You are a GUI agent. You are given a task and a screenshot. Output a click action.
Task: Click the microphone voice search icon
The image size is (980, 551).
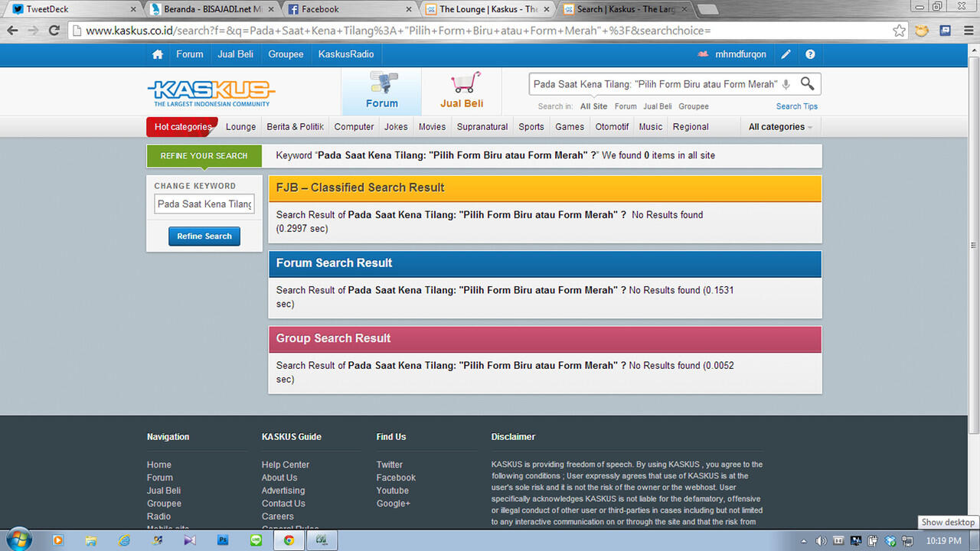pyautogui.click(x=786, y=84)
